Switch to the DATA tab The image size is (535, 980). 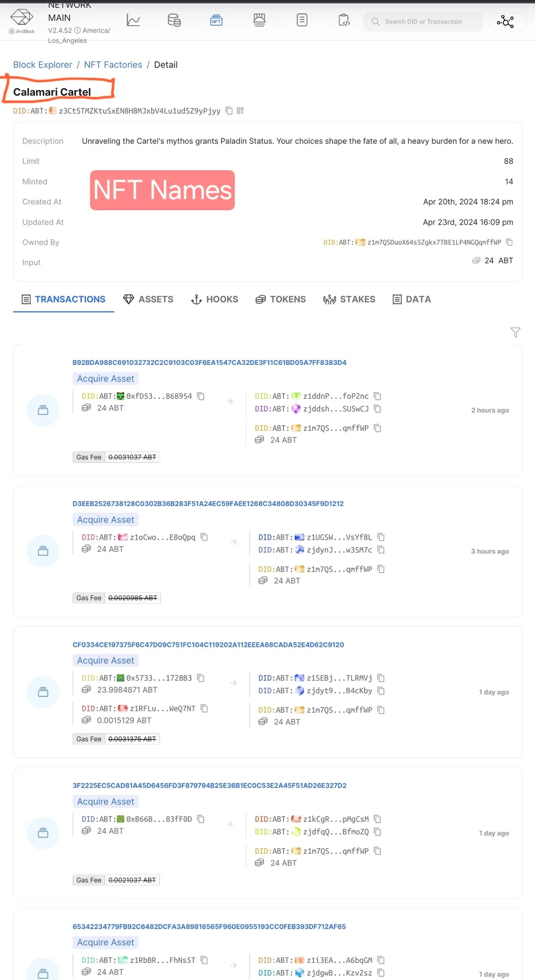412,300
